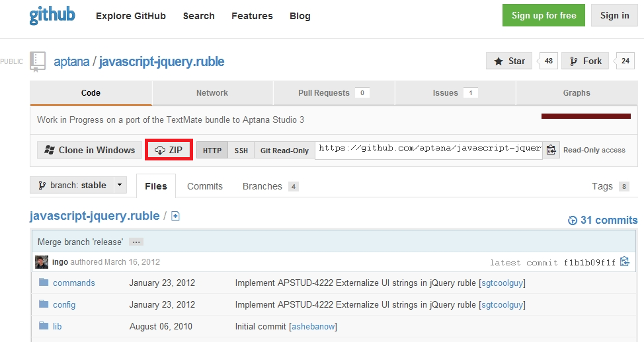Click Blog in the header

[300, 16]
